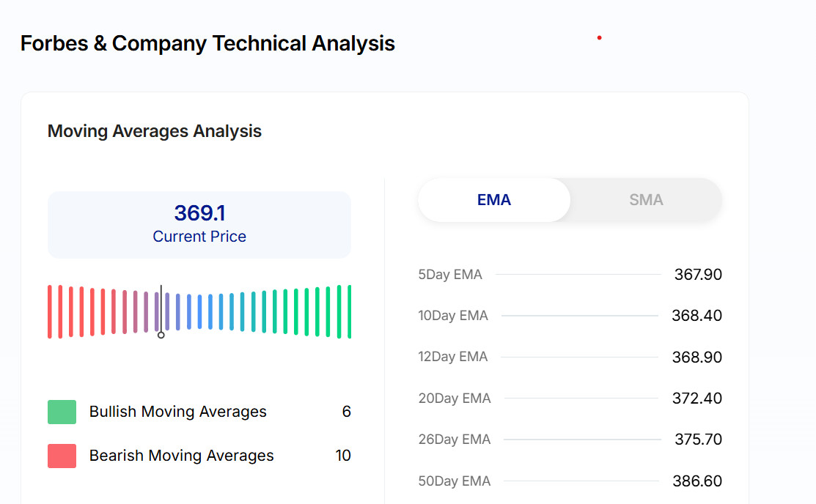The width and height of the screenshot is (816, 504).
Task: Click the Forbes & Company Technical Analysis title
Action: pos(207,43)
